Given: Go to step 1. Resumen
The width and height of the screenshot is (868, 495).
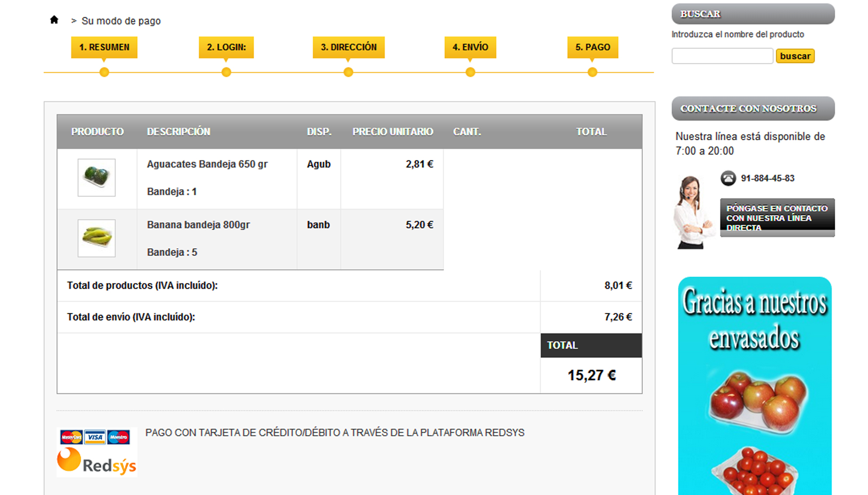Looking at the screenshot, I should (104, 47).
